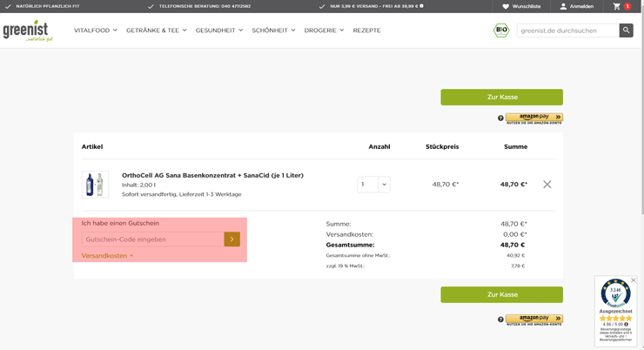Click Trusted Shops rating info icon
The image size is (644, 350).
point(626,324)
